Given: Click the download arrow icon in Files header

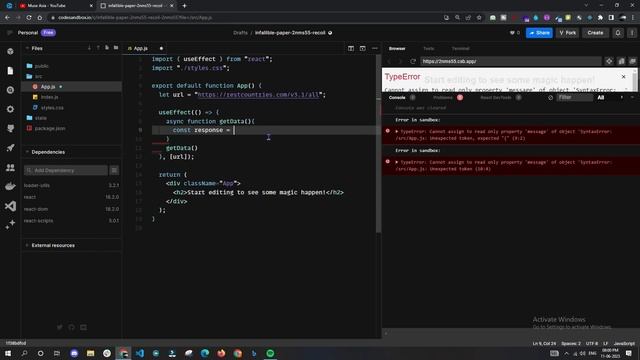Looking at the screenshot, I should point(89,48).
